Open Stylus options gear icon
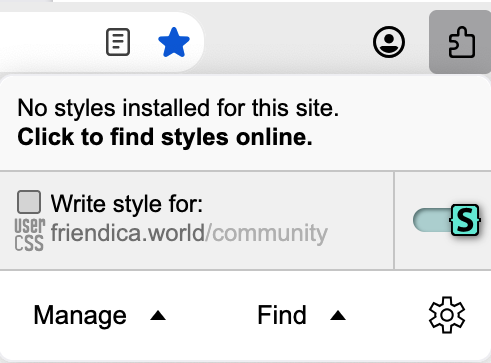Image resolution: width=491 pixels, height=363 pixels. coord(447,315)
